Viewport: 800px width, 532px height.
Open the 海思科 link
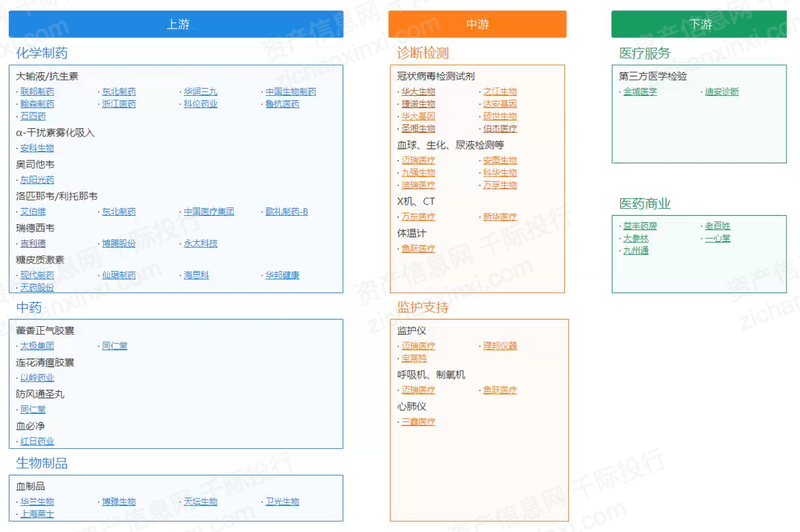tap(196, 275)
